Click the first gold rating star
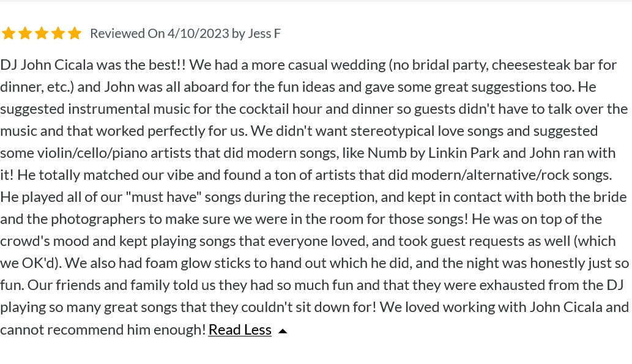Screen dimensions: 632x364 click(9, 34)
